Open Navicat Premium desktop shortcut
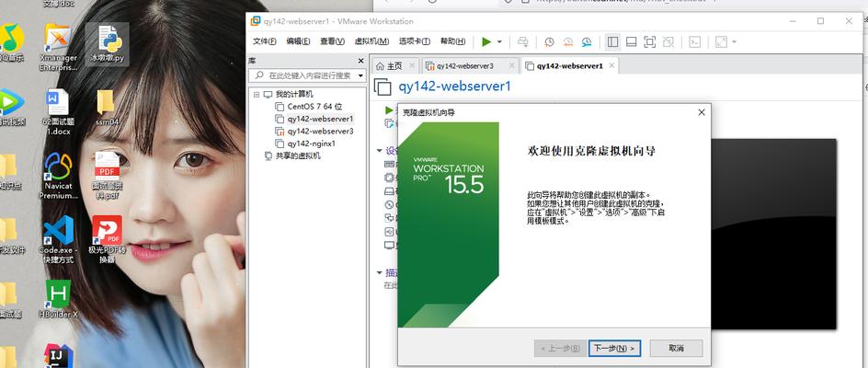 click(58, 176)
